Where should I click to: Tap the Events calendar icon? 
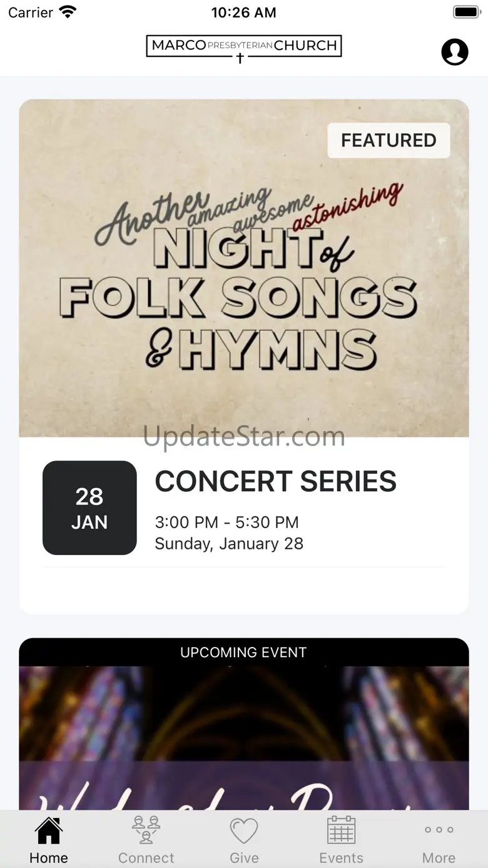click(342, 830)
